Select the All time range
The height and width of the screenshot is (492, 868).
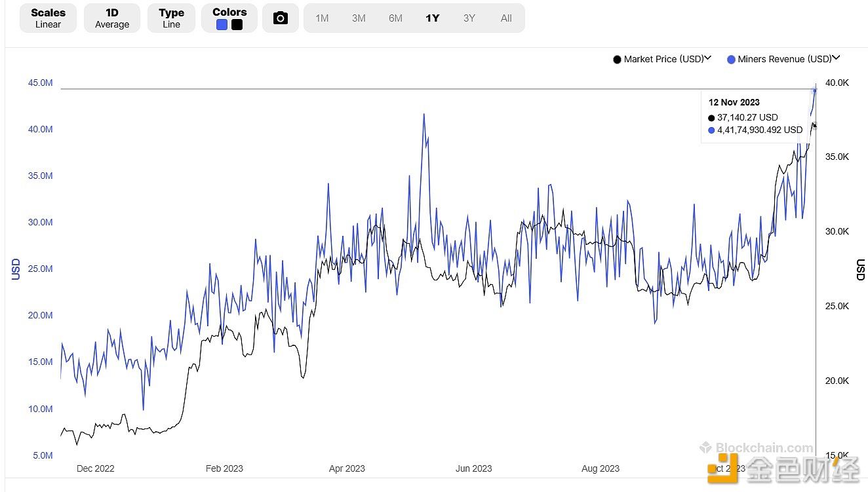pos(506,18)
